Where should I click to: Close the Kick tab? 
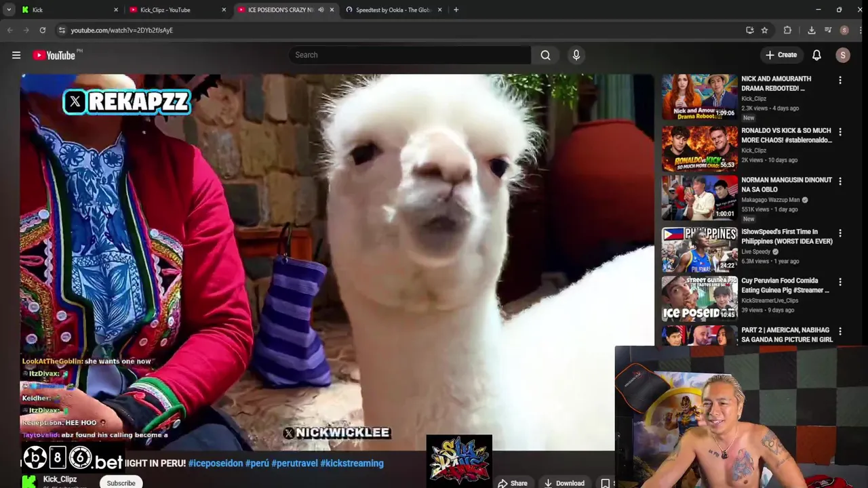coord(116,9)
